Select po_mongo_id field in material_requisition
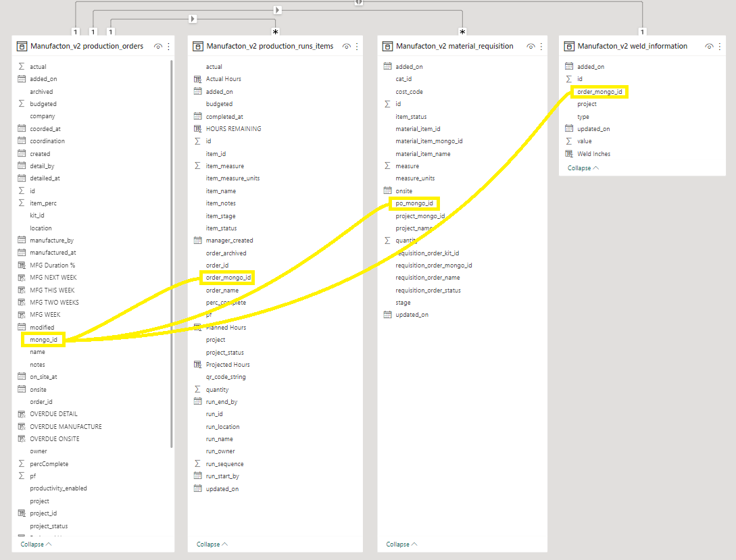The image size is (736, 560). (414, 203)
